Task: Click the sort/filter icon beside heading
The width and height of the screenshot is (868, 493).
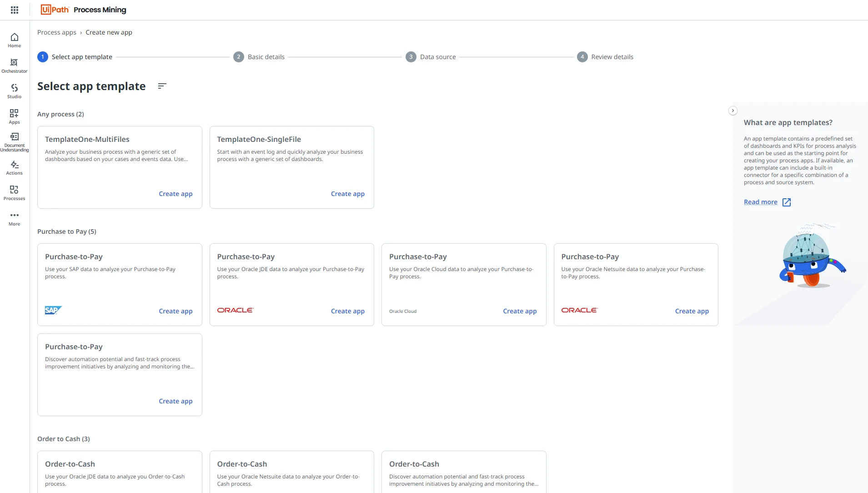Action: tap(162, 86)
